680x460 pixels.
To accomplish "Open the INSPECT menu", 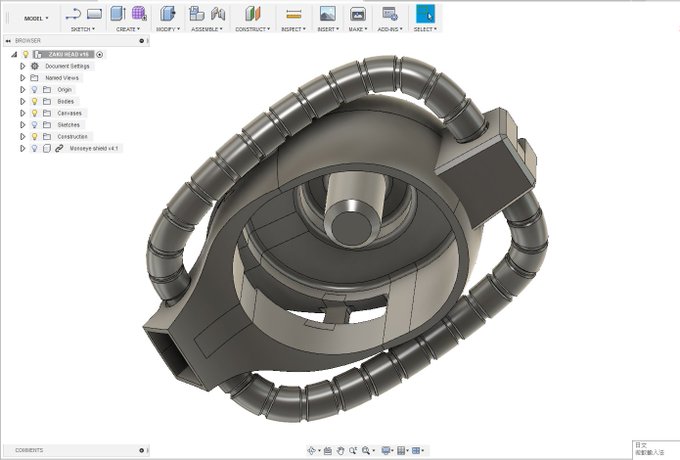I will (294, 29).
